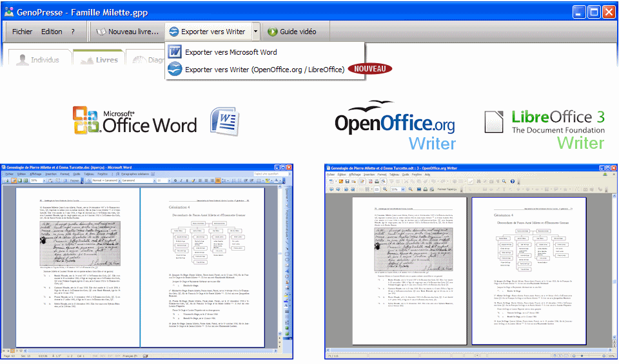Open the Fichier menu in GenoPresse
Image resolution: width=619 pixels, height=364 pixels.
(22, 32)
